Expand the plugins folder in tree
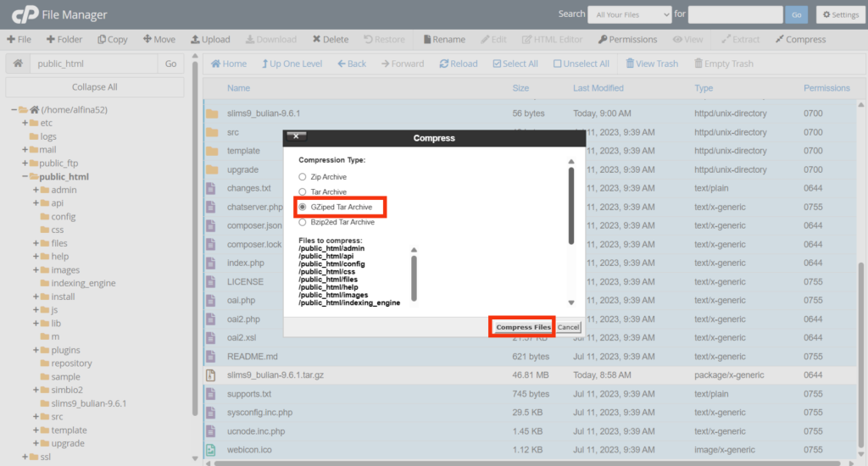Screen dimensions: 868x466 (x=36, y=350)
